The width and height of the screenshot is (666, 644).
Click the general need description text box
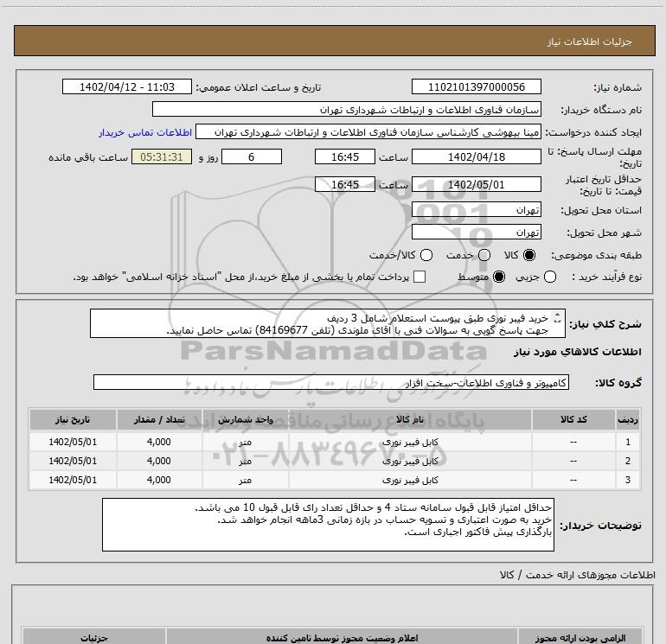pyautogui.click(x=328, y=324)
